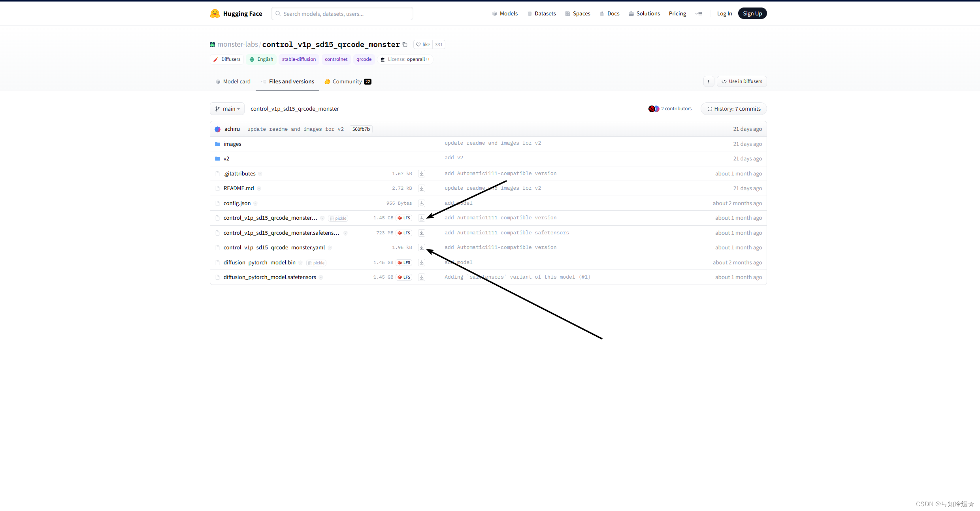Click the control_v1p_sd15_qrcode_monster breadcrumb path

(295, 109)
